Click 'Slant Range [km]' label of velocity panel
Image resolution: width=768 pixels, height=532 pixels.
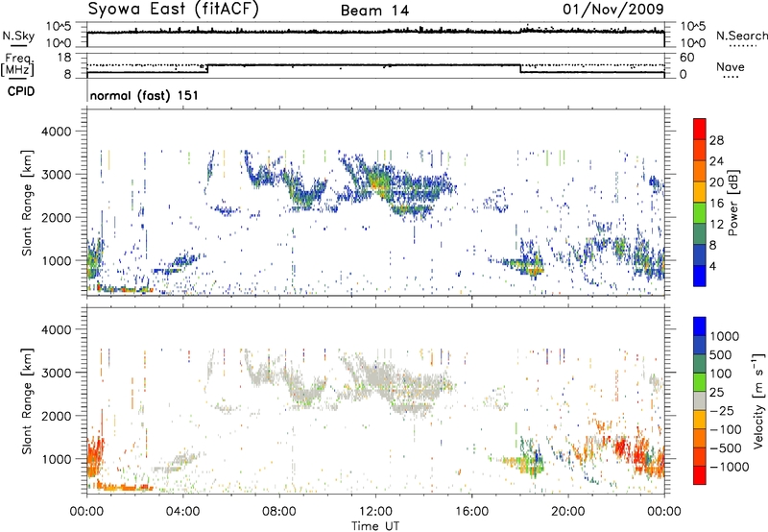(x=27, y=401)
